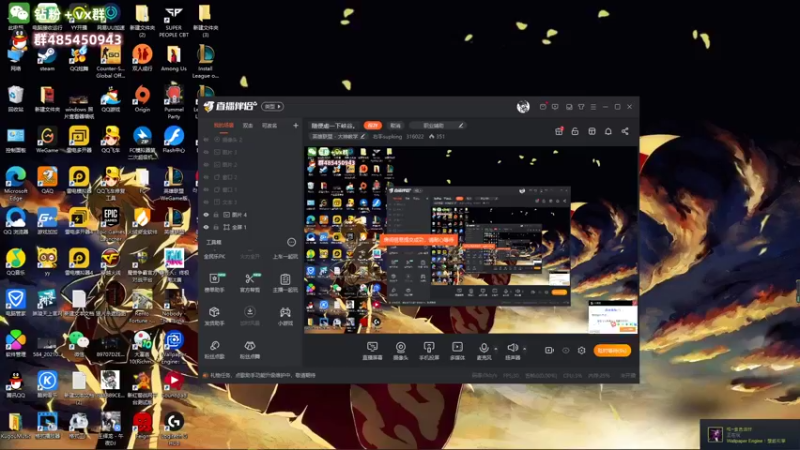Toggle the preview eye icon in bottom bar
The width and height of the screenshot is (800, 450).
pyautogui.click(x=566, y=351)
